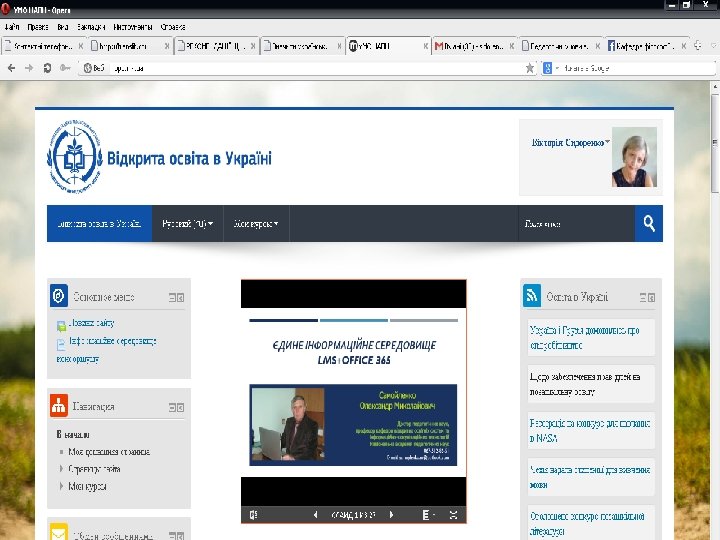Click the slide showing ЄДИНЕ ІНФОРМАЦІЙНЕ СЕРЕДОВИЩЕ

[354, 393]
